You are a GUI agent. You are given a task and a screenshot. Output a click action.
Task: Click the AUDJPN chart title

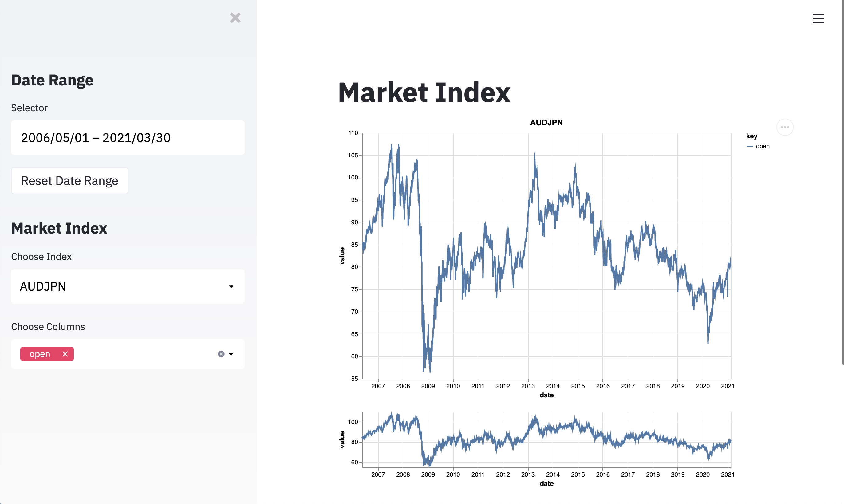pyautogui.click(x=546, y=123)
